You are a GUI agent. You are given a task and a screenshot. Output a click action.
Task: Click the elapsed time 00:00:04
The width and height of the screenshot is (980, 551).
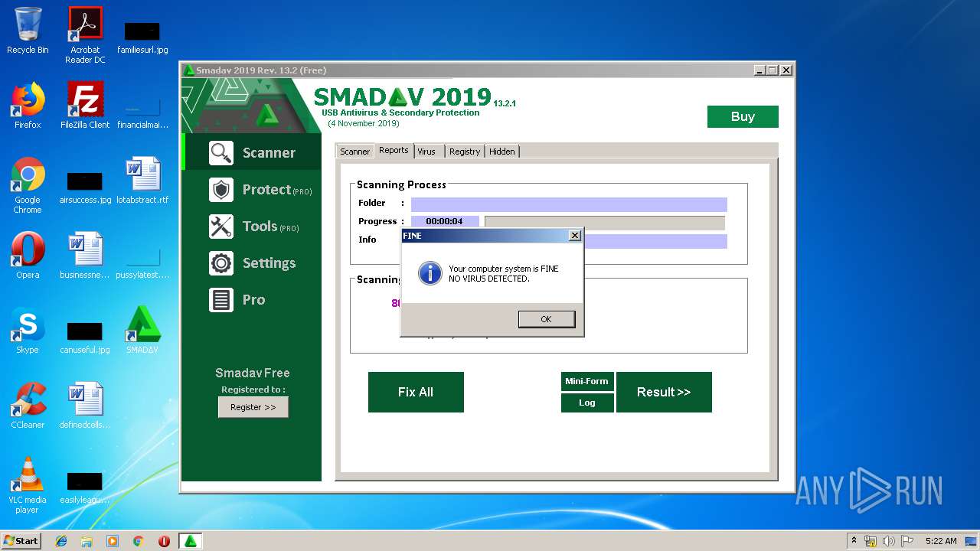click(x=445, y=222)
